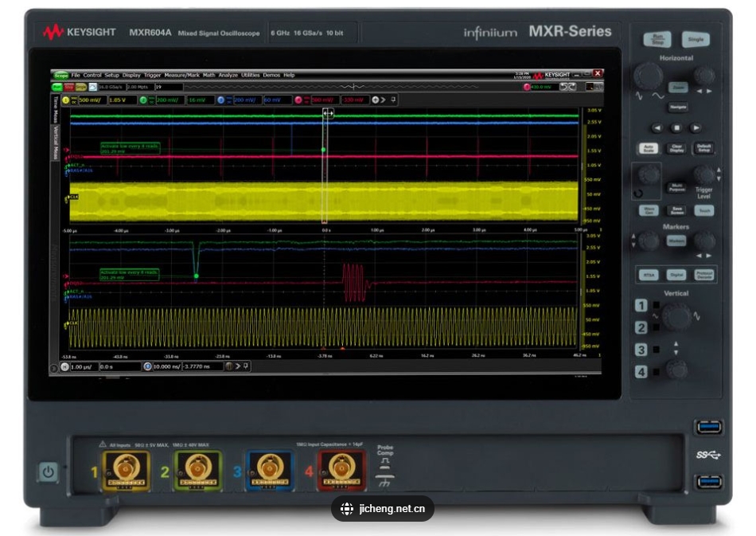The width and height of the screenshot is (756, 536).
Task: Toggle the green channel 2 on-screen indicator
Action: (143, 100)
